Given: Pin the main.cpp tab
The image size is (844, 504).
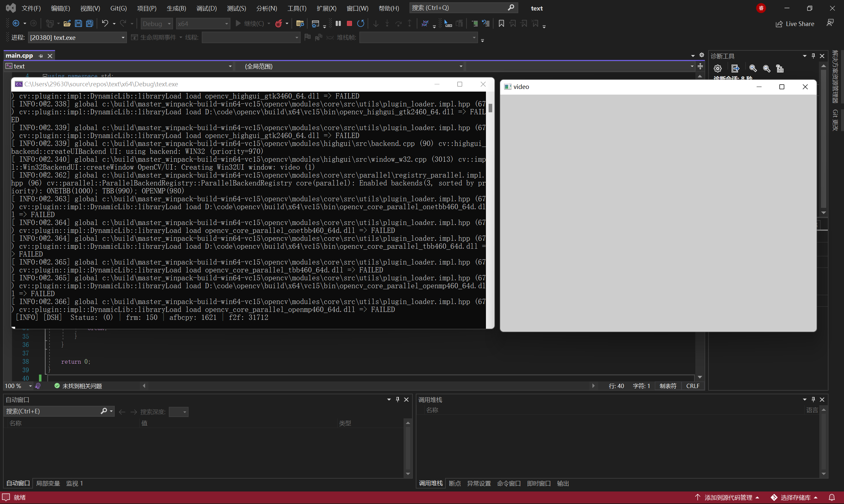Looking at the screenshot, I should (x=41, y=56).
